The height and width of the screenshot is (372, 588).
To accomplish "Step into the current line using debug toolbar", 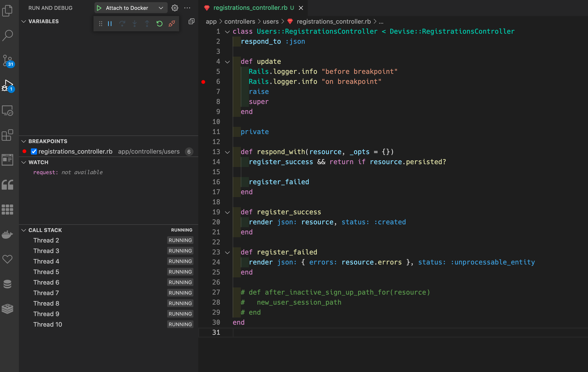I will (135, 23).
